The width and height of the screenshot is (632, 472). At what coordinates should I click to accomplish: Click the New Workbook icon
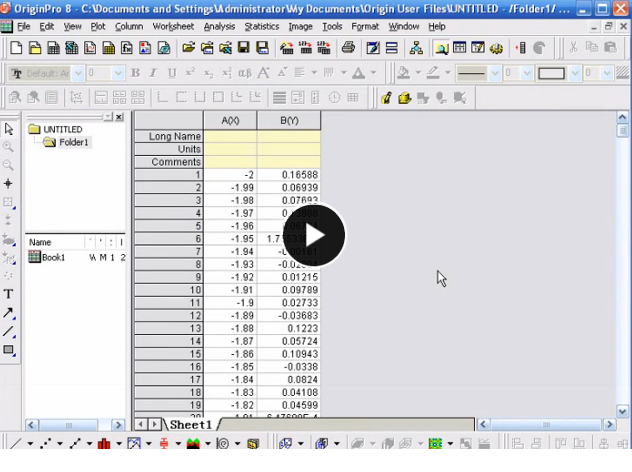(x=54, y=48)
